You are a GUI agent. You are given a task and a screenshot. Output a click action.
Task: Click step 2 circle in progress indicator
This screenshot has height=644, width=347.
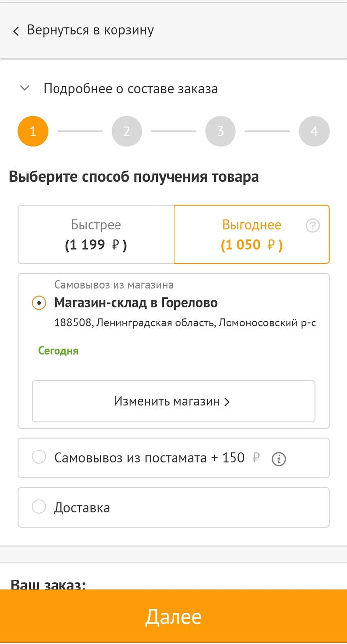point(126,131)
